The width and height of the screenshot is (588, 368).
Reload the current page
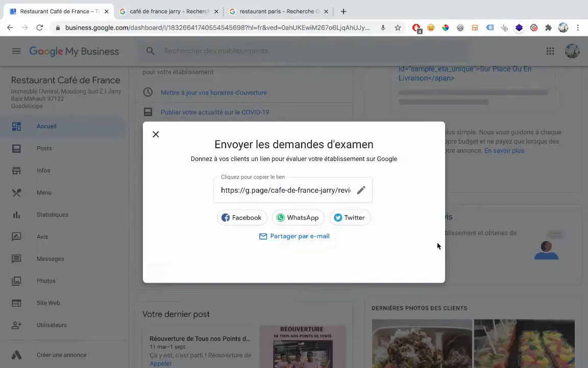(39, 28)
